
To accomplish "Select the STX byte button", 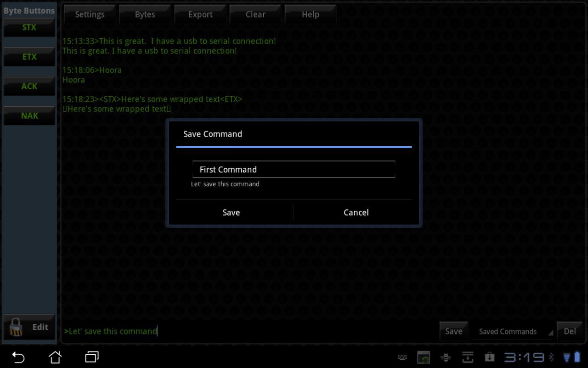I will point(29,27).
